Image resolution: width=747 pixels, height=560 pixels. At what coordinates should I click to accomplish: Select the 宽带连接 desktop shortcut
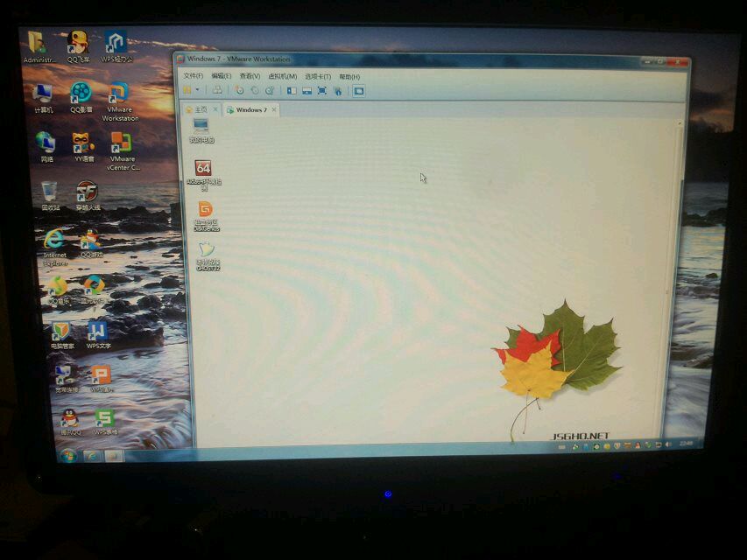pos(66,378)
